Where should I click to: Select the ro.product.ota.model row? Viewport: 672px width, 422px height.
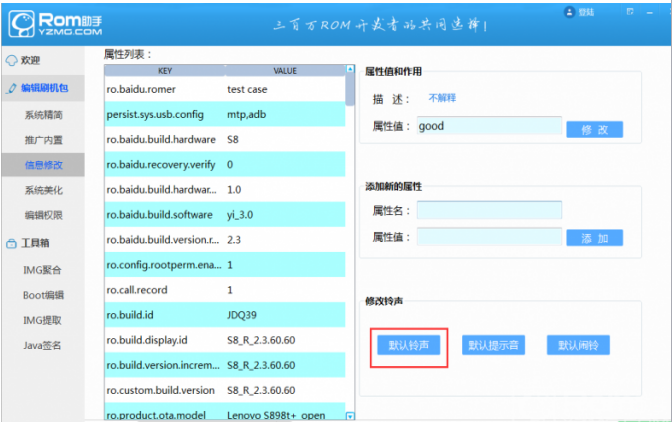[x=225, y=412]
